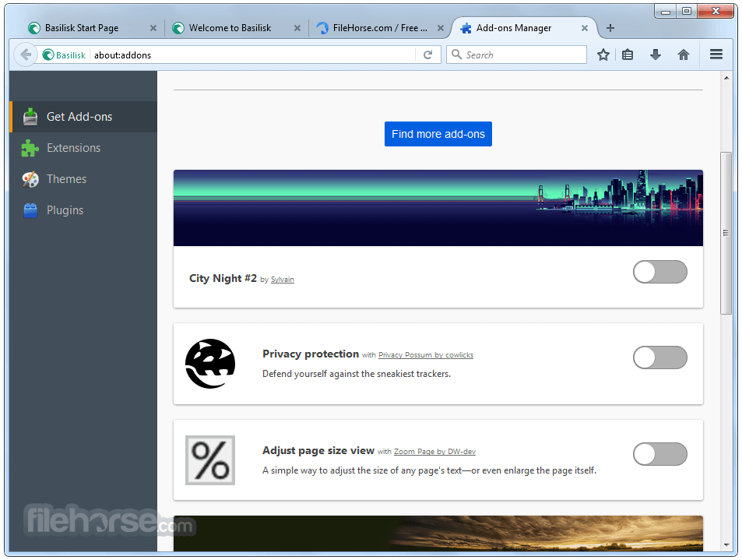This screenshot has width=742, height=560.
Task: Open a new tab with plus button
Action: pos(610,28)
